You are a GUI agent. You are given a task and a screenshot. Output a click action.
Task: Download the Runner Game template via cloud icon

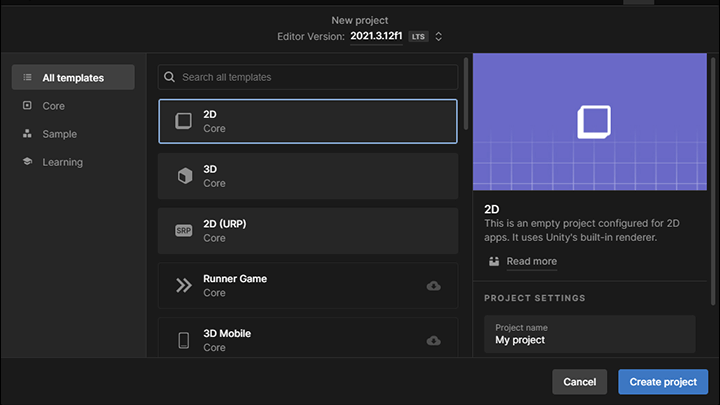(x=433, y=286)
